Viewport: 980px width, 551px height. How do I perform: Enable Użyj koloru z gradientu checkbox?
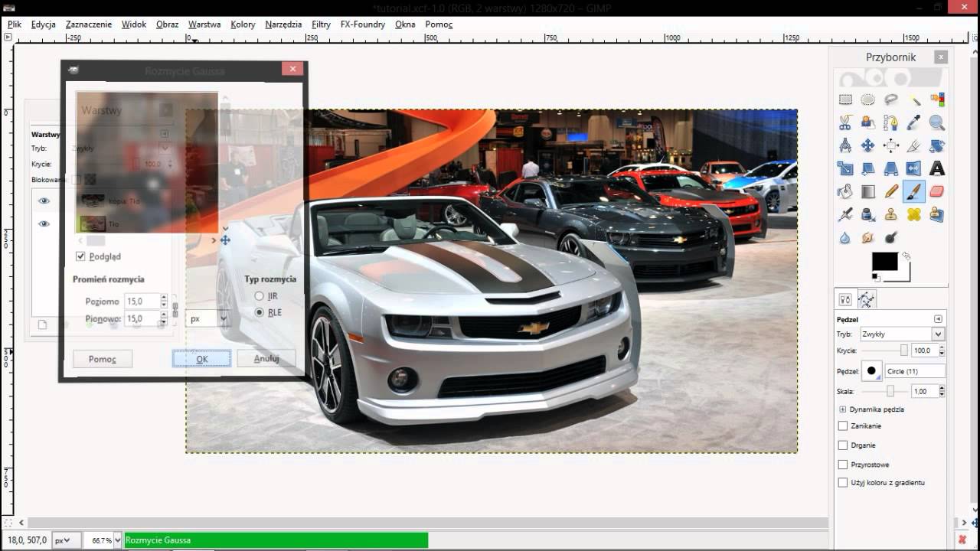[843, 483]
